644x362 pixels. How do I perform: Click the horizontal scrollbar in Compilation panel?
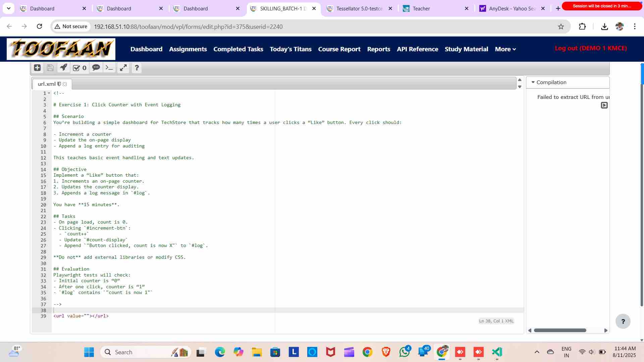560,330
